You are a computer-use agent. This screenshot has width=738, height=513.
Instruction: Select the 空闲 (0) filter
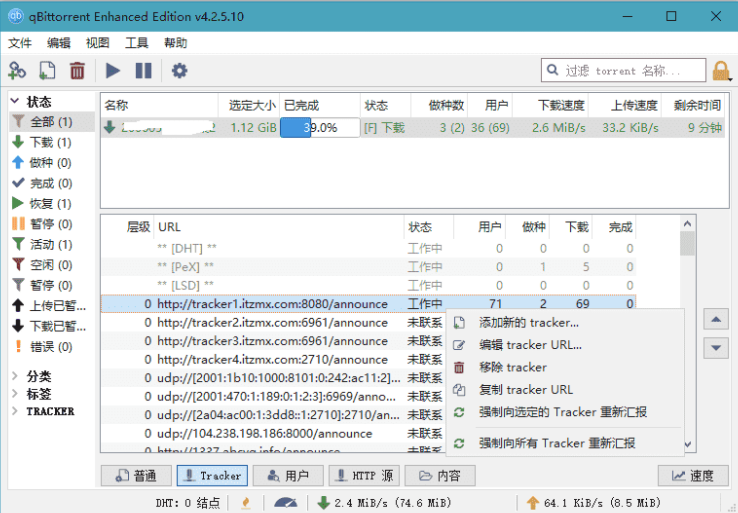[x=51, y=265]
